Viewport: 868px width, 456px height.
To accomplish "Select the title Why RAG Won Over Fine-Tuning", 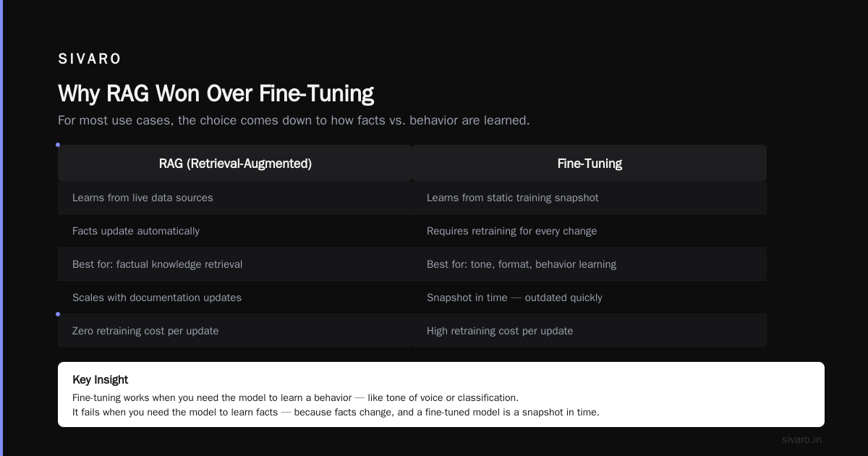I will pos(216,93).
